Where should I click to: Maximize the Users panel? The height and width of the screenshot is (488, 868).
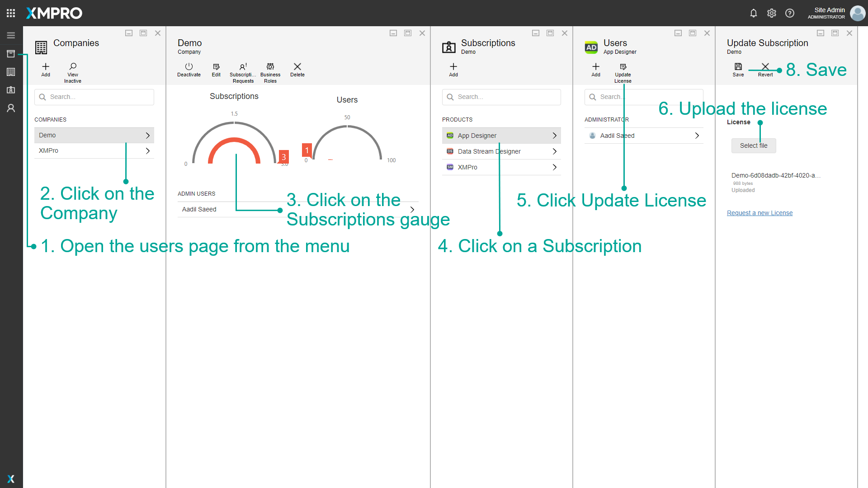[693, 33]
